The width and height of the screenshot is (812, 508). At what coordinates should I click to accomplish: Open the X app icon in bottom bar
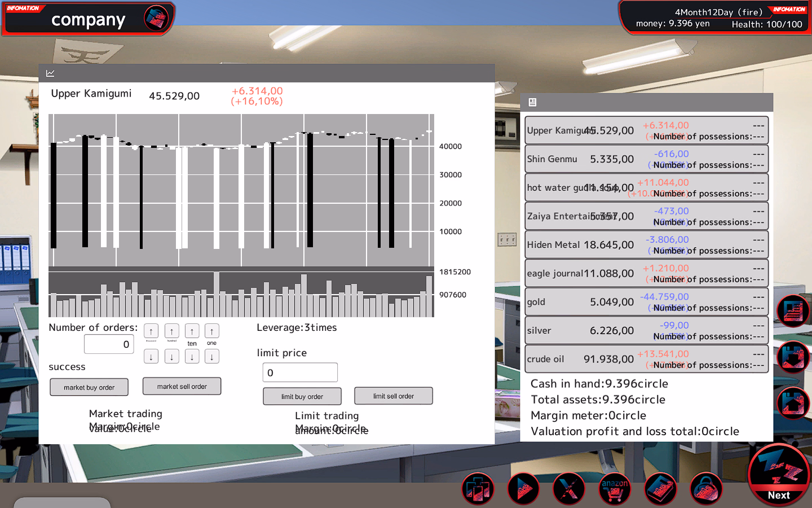569,489
